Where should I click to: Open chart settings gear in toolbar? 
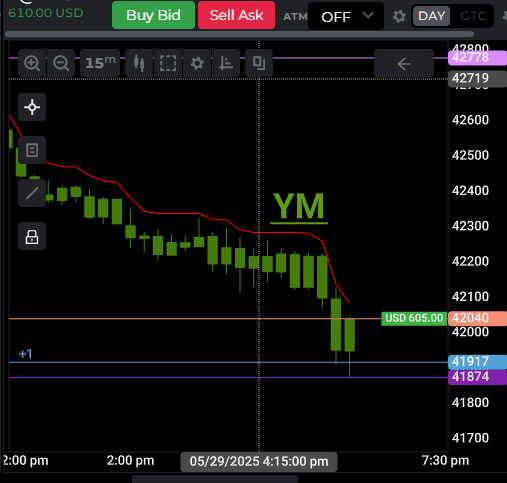[x=197, y=63]
